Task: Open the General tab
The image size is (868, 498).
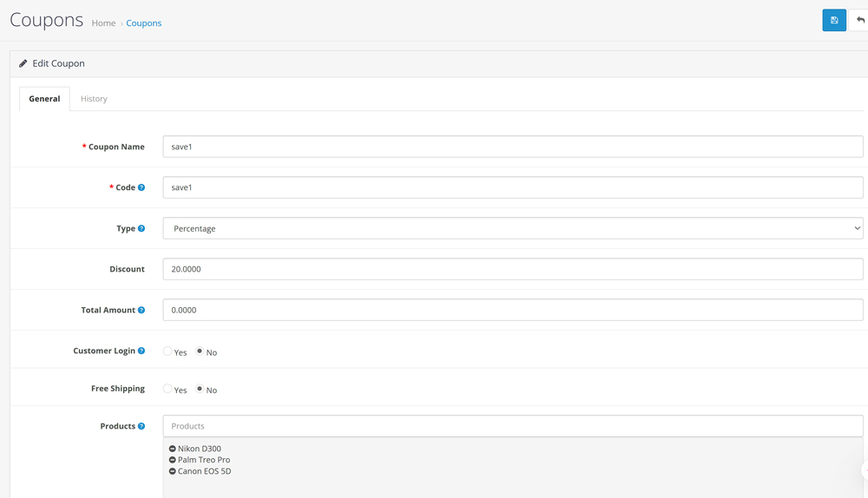Action: (x=44, y=99)
